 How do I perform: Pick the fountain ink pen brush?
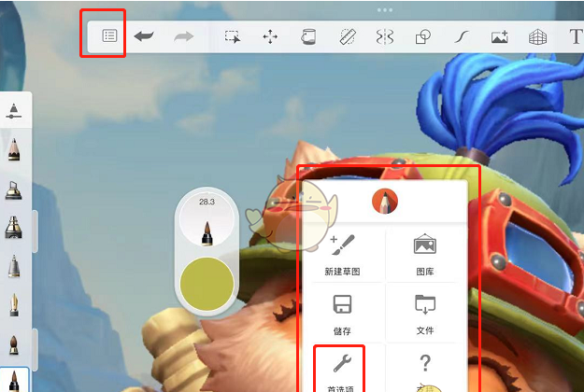[14, 305]
